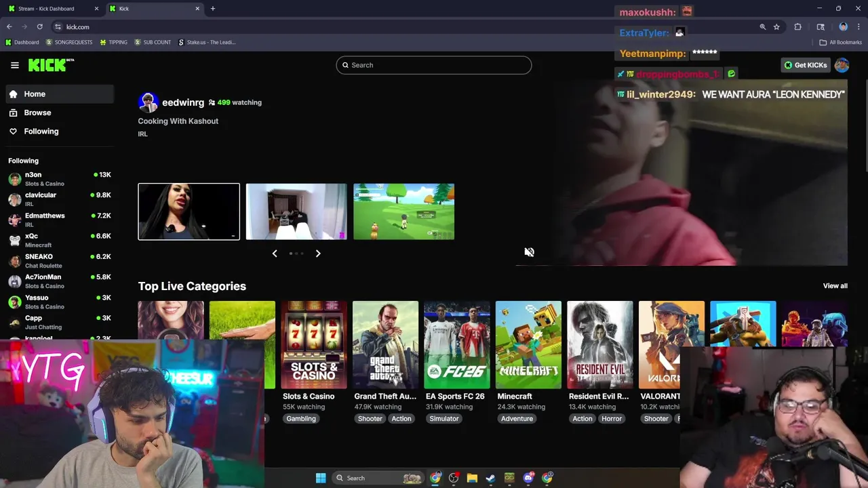The width and height of the screenshot is (868, 488).
Task: Close the Stream - Kick Dashboard tab
Action: 96,9
